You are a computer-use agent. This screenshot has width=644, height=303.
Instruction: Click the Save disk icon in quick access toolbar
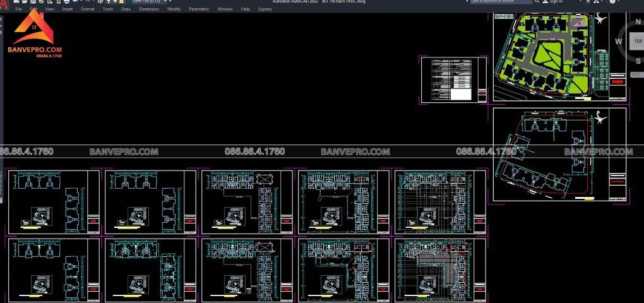coord(33,2)
